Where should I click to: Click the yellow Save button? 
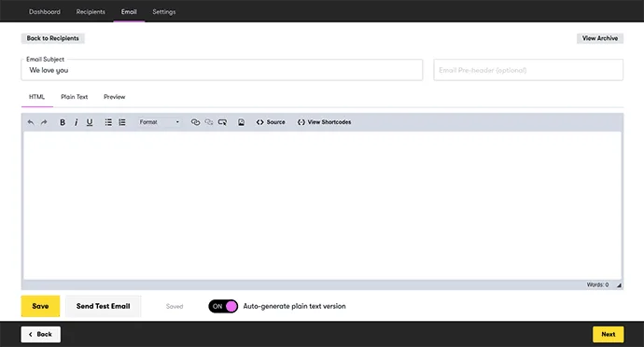40,306
